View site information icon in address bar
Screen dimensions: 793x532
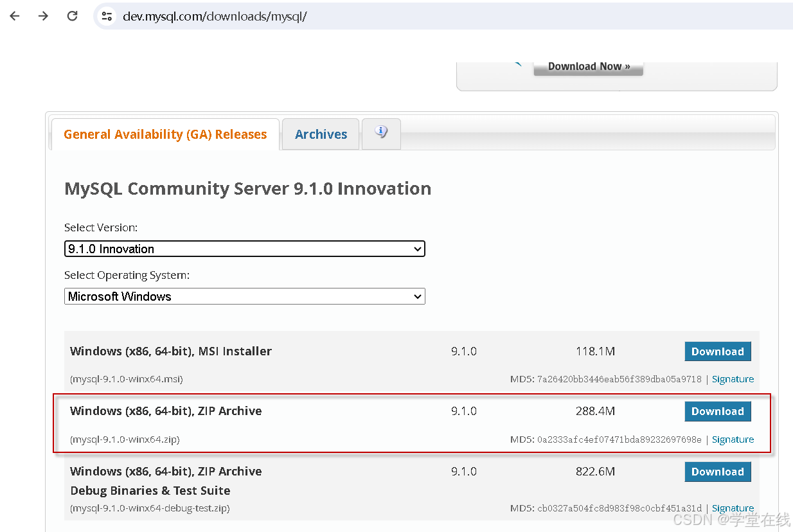pyautogui.click(x=107, y=16)
